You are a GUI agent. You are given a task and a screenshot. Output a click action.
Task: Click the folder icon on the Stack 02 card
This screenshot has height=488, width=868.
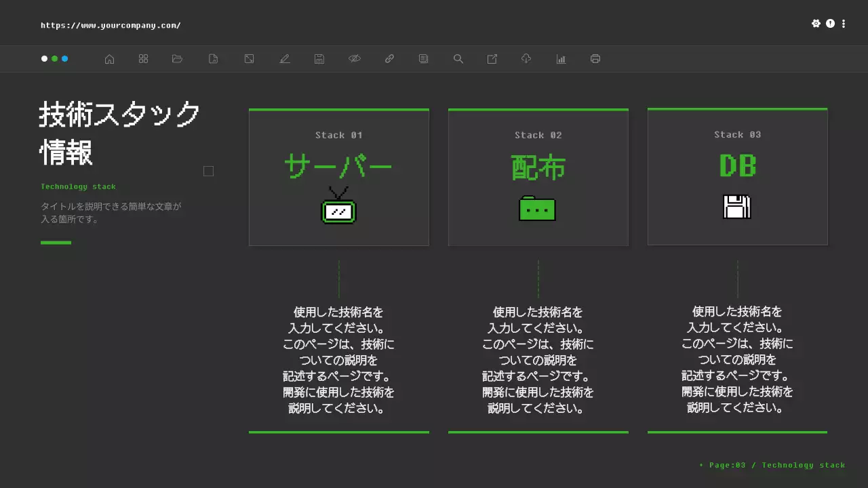[538, 209]
